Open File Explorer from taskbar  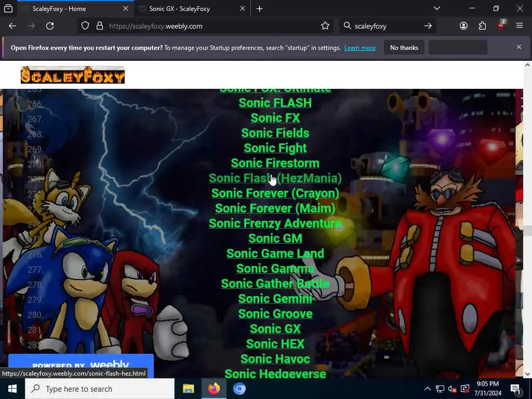tap(188, 389)
